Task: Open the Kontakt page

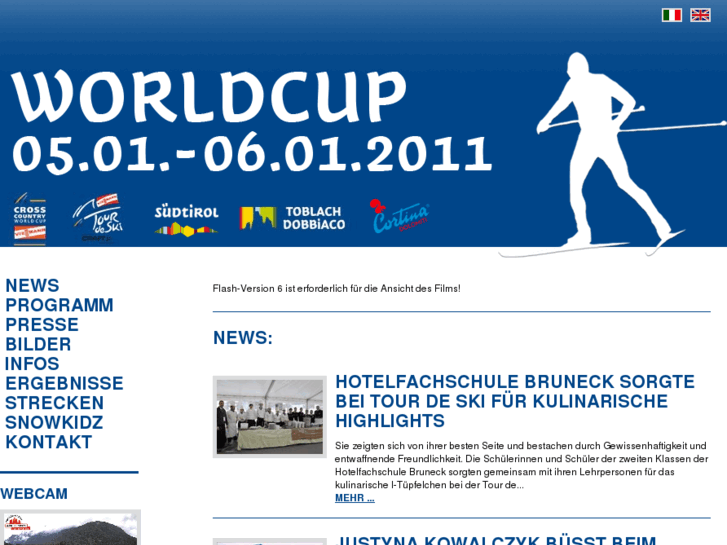Action: point(49,442)
